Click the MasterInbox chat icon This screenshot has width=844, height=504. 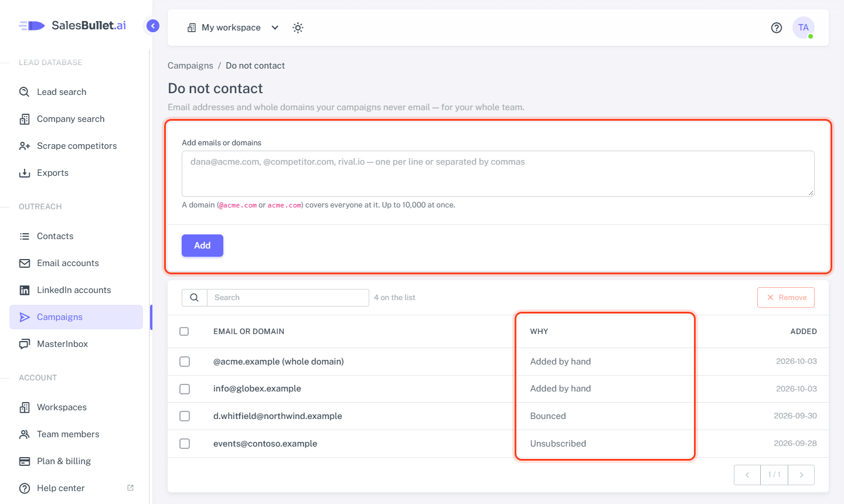click(x=25, y=344)
